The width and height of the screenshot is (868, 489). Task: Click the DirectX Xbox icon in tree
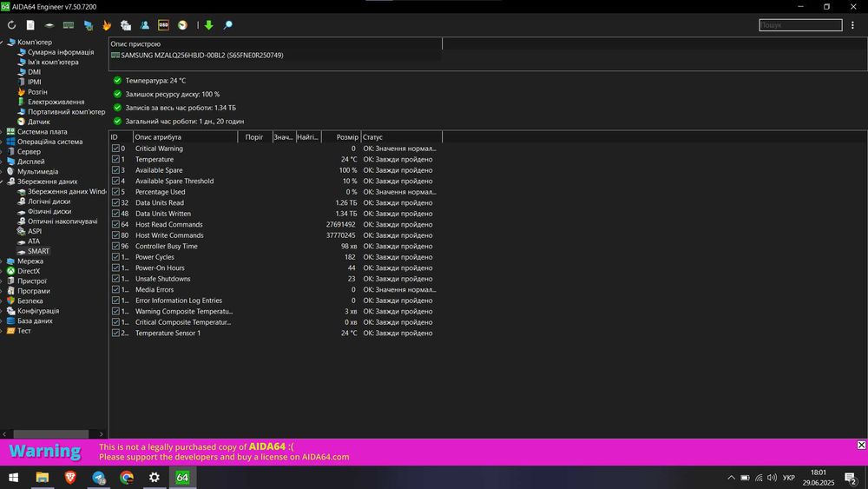pyautogui.click(x=10, y=271)
